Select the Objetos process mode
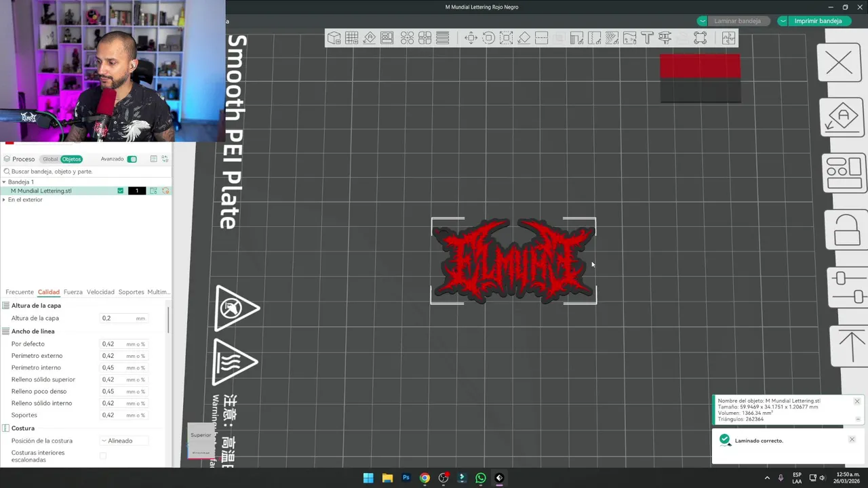Screen dimensions: 868x488 (71, 159)
